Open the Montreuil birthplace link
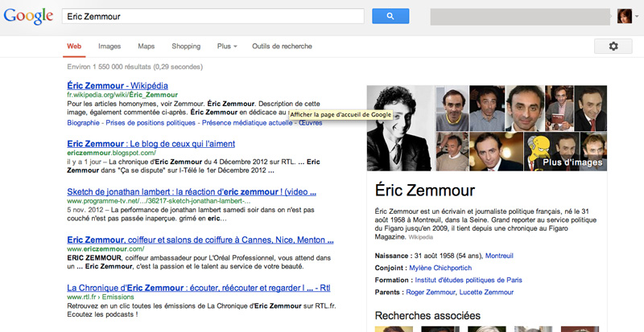This screenshot has width=644, height=332. [499, 256]
